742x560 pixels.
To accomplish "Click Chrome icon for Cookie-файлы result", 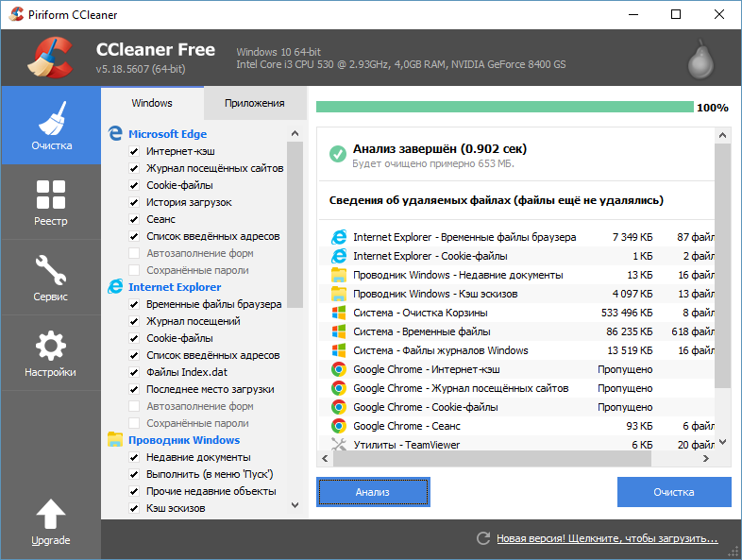I will click(338, 407).
